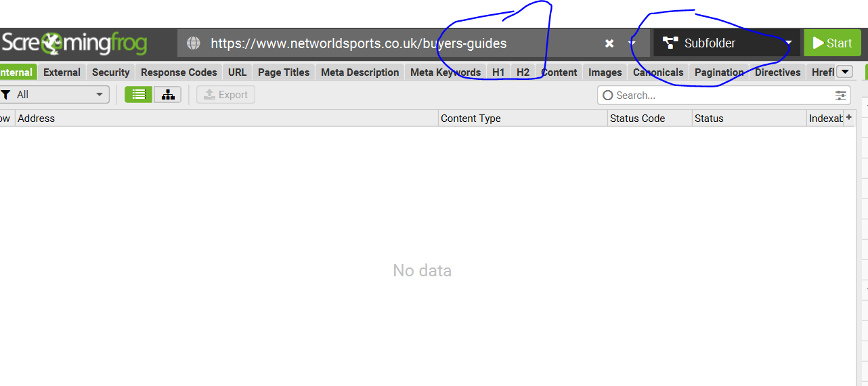The image size is (868, 386).
Task: Click the Subfolder crawl mode tree icon
Action: 670,43
